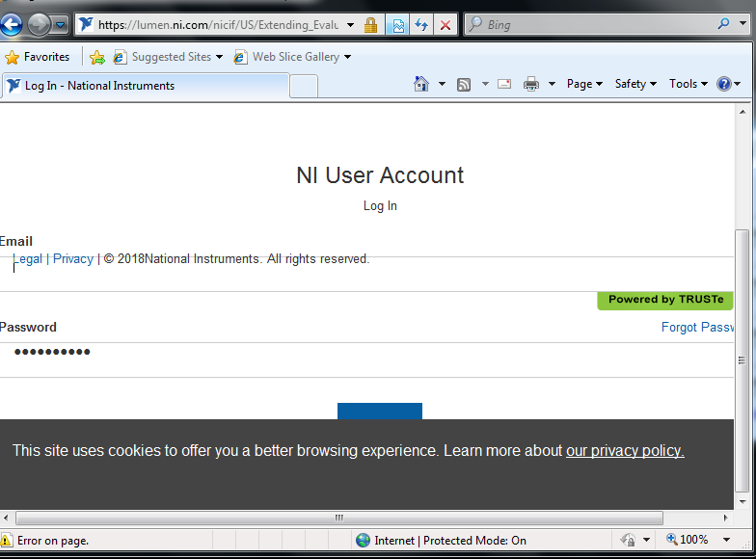Click the NI site icon in address bar
The height and width of the screenshot is (559, 756).
87,24
